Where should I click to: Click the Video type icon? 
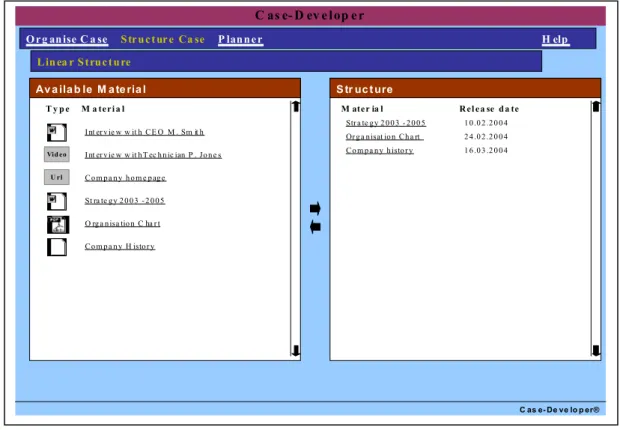click(x=57, y=154)
